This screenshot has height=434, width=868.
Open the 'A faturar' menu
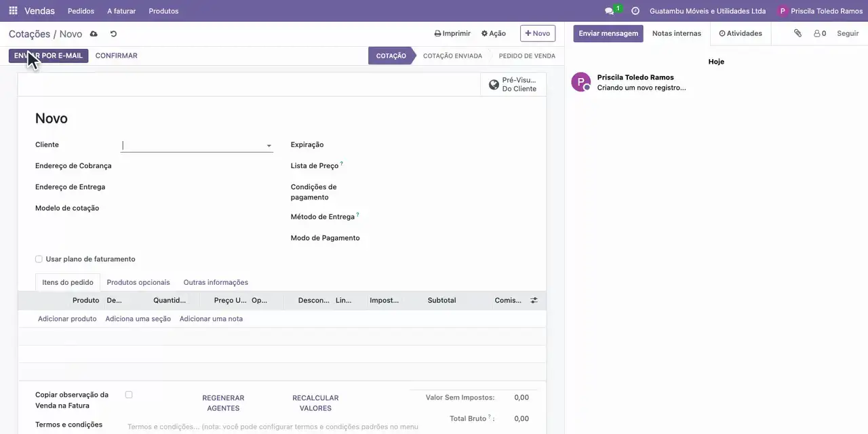click(121, 11)
